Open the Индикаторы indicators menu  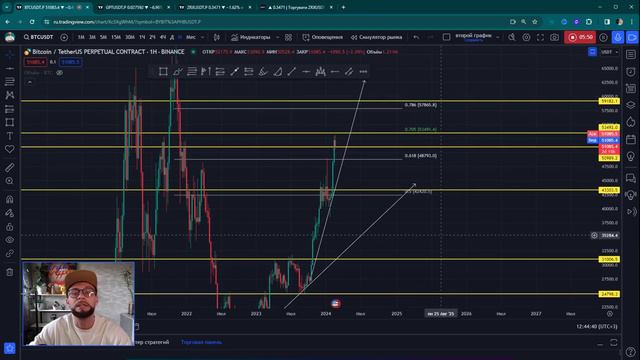251,37
